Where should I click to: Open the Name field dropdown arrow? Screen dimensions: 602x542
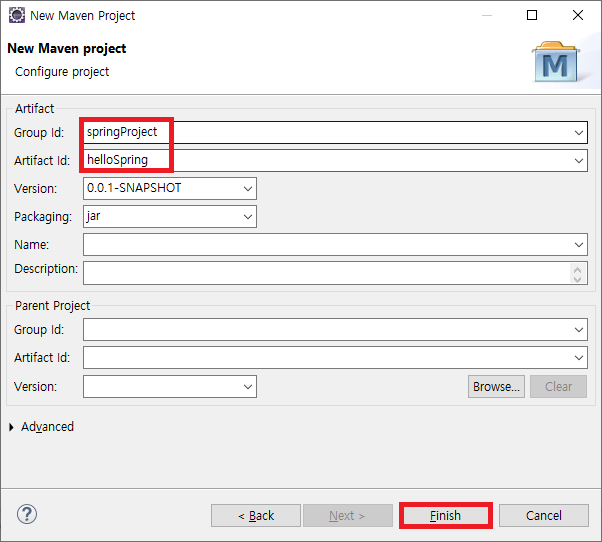tap(579, 245)
